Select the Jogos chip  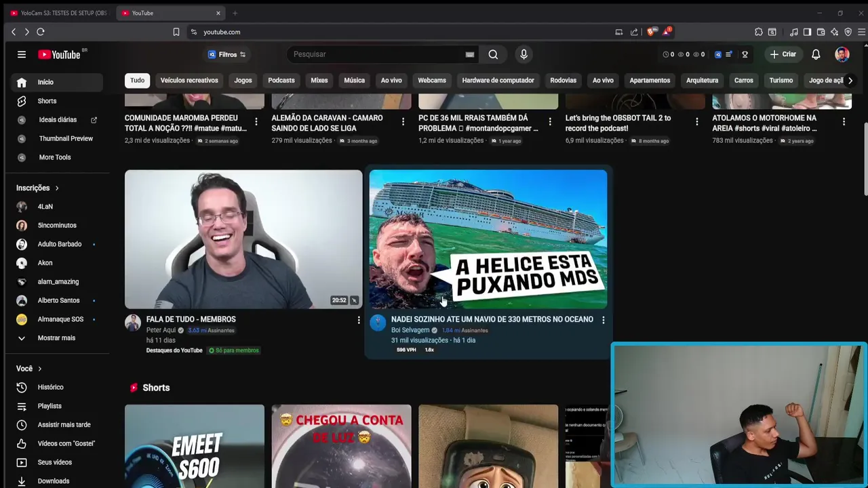(243, 80)
